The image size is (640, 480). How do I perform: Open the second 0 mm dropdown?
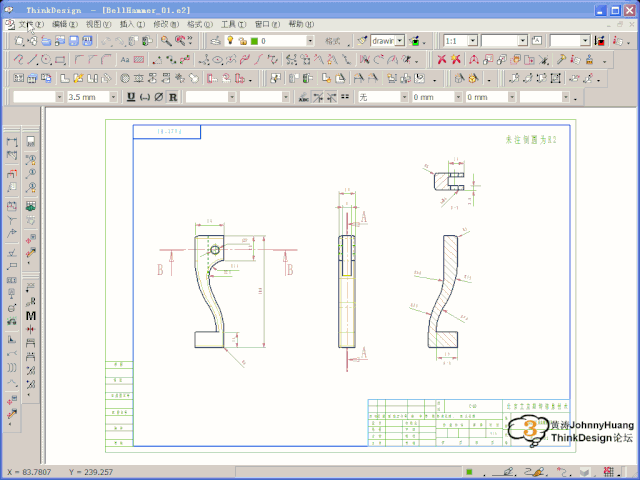click(512, 97)
